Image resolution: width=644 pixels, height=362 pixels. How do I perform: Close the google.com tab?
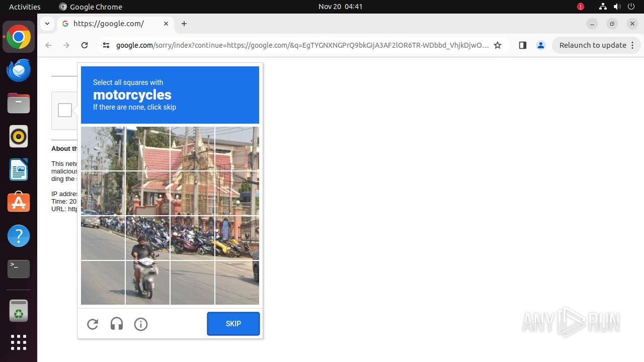pos(166,24)
